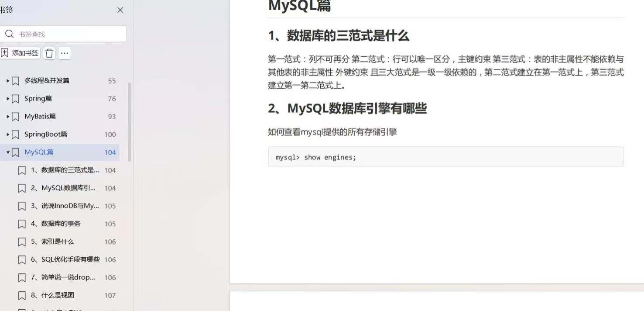The height and width of the screenshot is (311, 644).
Task: Click bookmark icon beside 6、SQL优化手段有哪些
Action: tap(22, 259)
